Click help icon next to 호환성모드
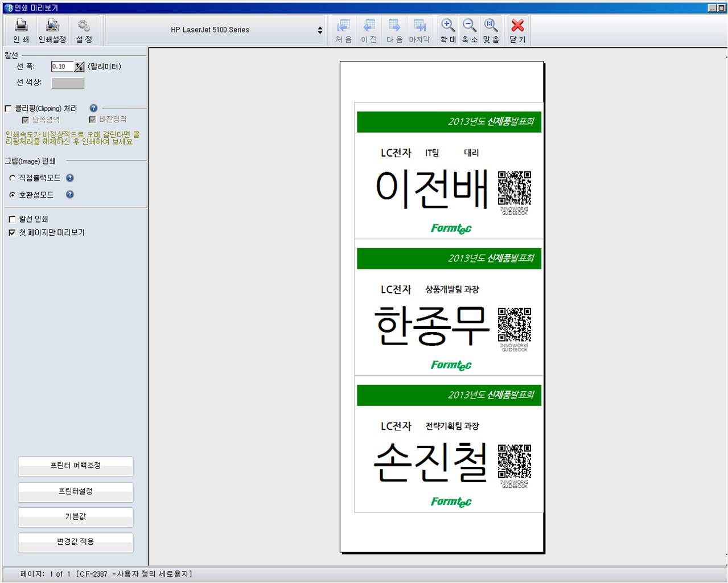The height and width of the screenshot is (583, 728). 70,194
